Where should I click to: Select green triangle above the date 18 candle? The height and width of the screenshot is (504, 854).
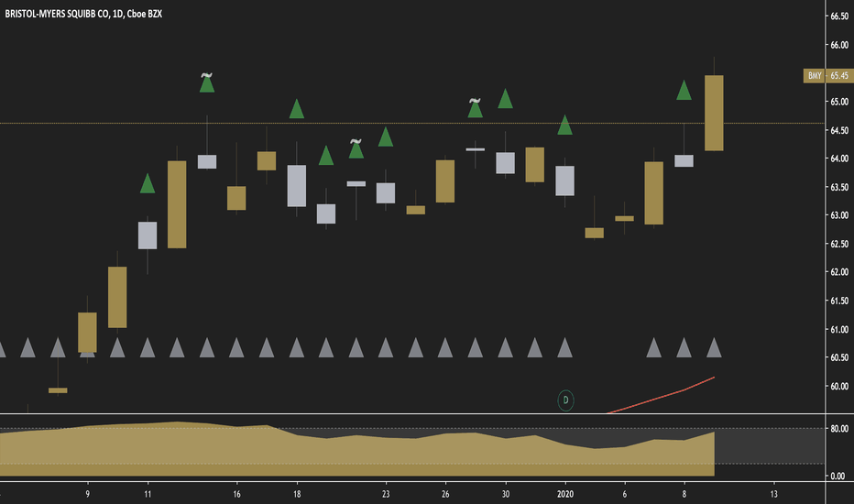(x=296, y=108)
